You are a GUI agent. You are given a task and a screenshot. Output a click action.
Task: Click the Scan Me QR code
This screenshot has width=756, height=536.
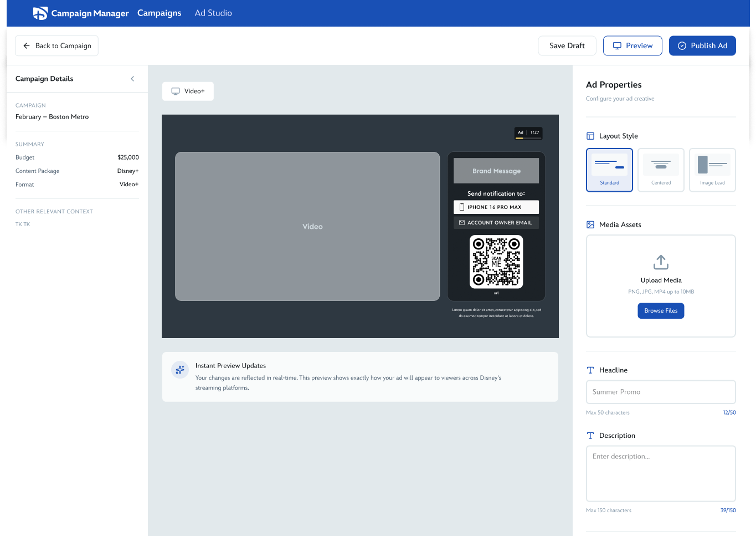click(x=496, y=262)
